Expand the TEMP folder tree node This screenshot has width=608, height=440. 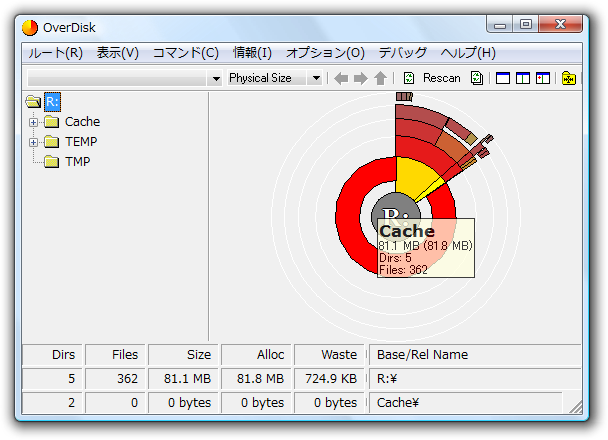coord(33,142)
